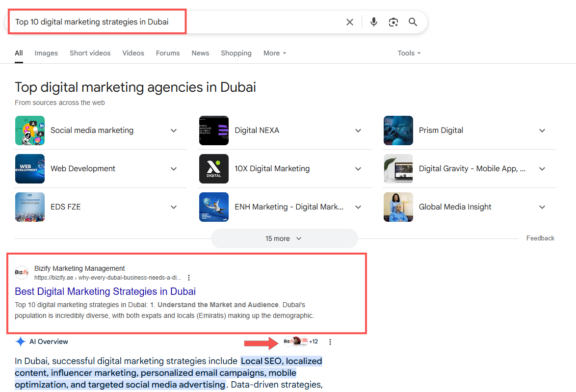
Task: Open Google Lens image search icon
Action: click(393, 22)
